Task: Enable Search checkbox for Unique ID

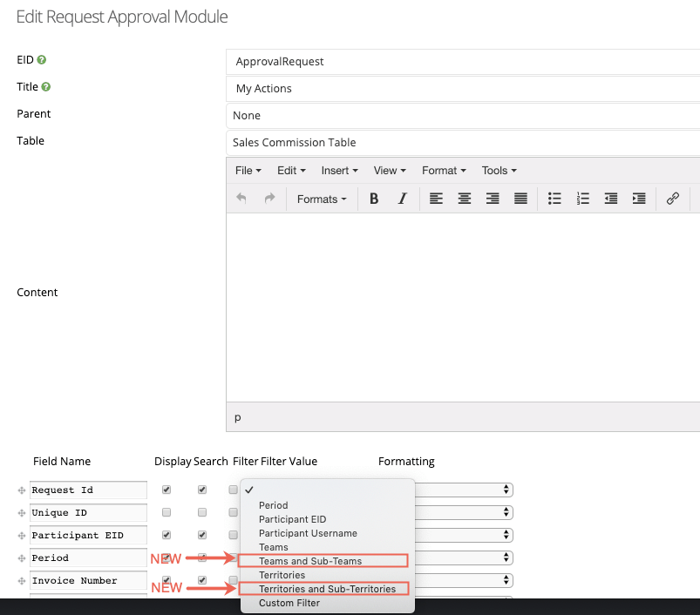Action: click(x=202, y=512)
